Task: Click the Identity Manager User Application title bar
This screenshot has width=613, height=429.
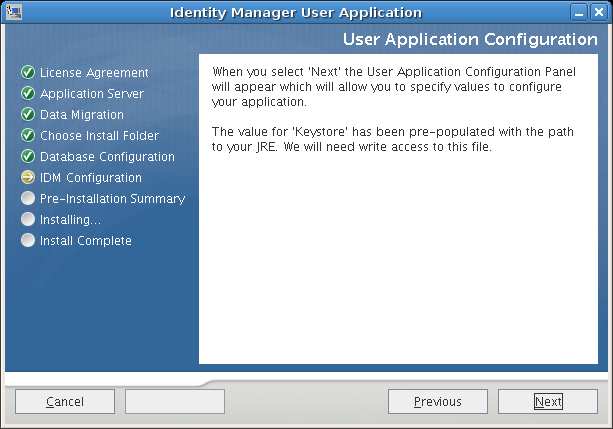Action: pos(300,12)
